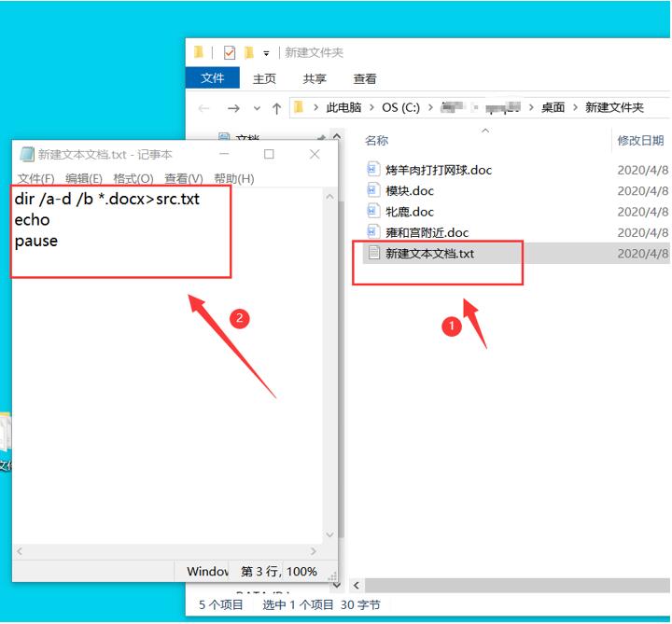This screenshot has height=624, width=672.
Task: Click the echo line in Notepad
Action: pos(32,220)
